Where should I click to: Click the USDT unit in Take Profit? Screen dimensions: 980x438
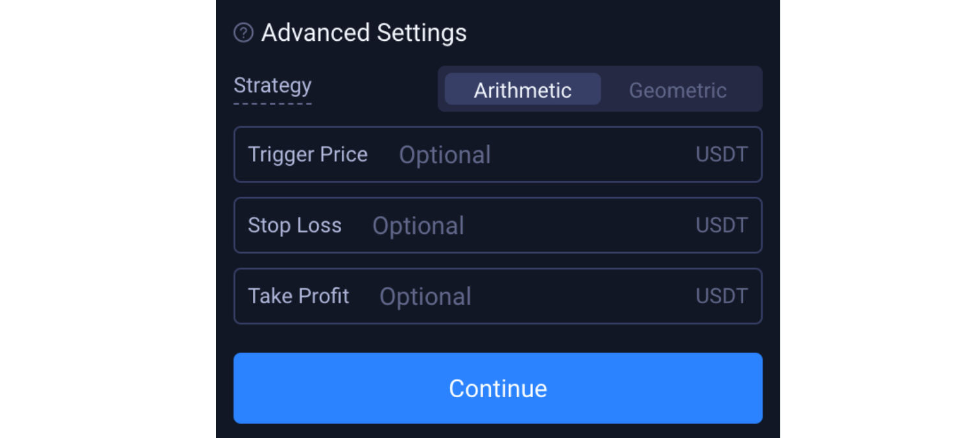(x=721, y=296)
